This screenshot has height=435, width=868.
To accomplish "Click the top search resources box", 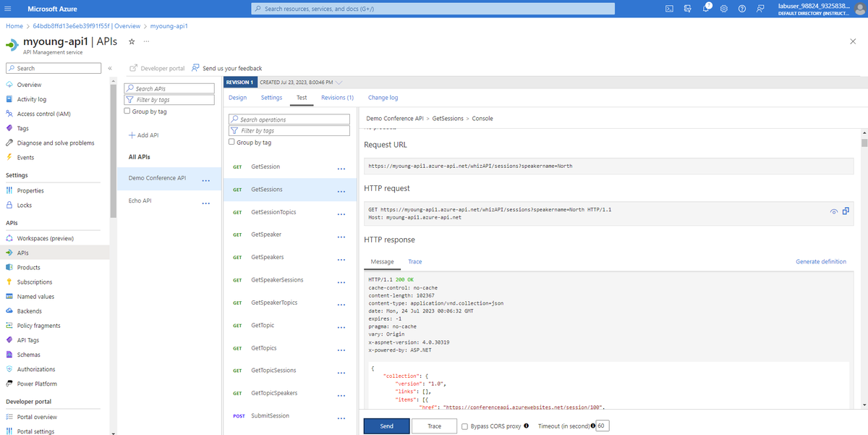I will (x=433, y=9).
